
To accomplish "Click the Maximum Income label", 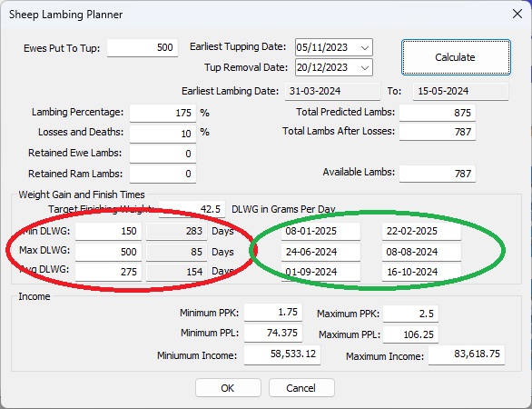I will (x=385, y=356).
